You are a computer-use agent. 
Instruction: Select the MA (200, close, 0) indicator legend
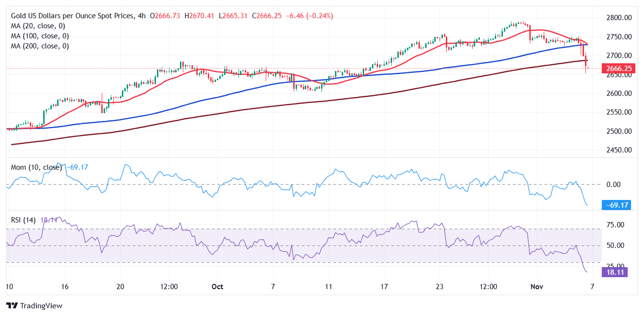tap(39, 46)
